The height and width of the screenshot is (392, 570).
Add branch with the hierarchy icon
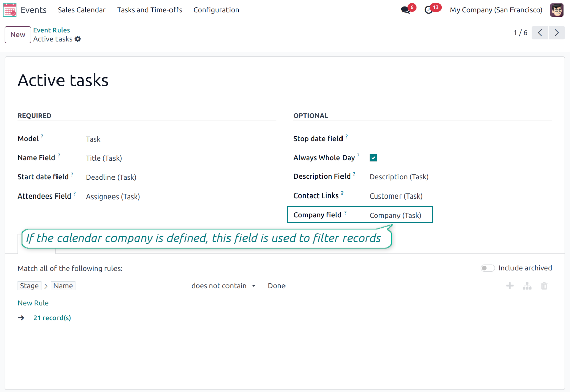coord(527,286)
